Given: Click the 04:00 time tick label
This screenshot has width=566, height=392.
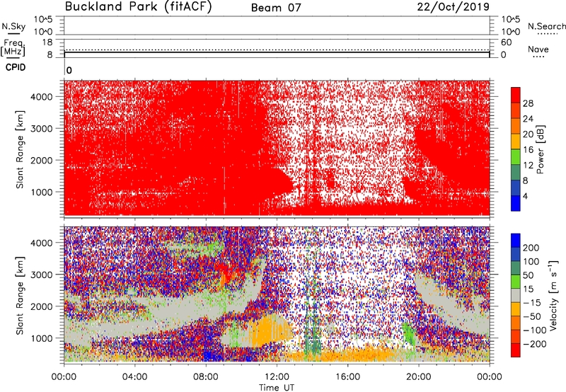Looking at the screenshot, I should click(x=134, y=377).
